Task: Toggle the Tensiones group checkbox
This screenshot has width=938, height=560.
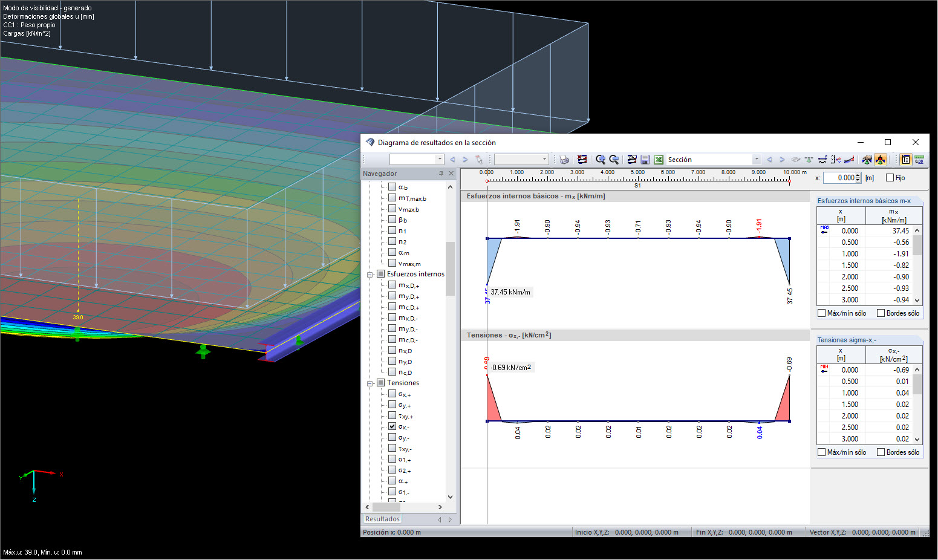Action: [x=381, y=383]
